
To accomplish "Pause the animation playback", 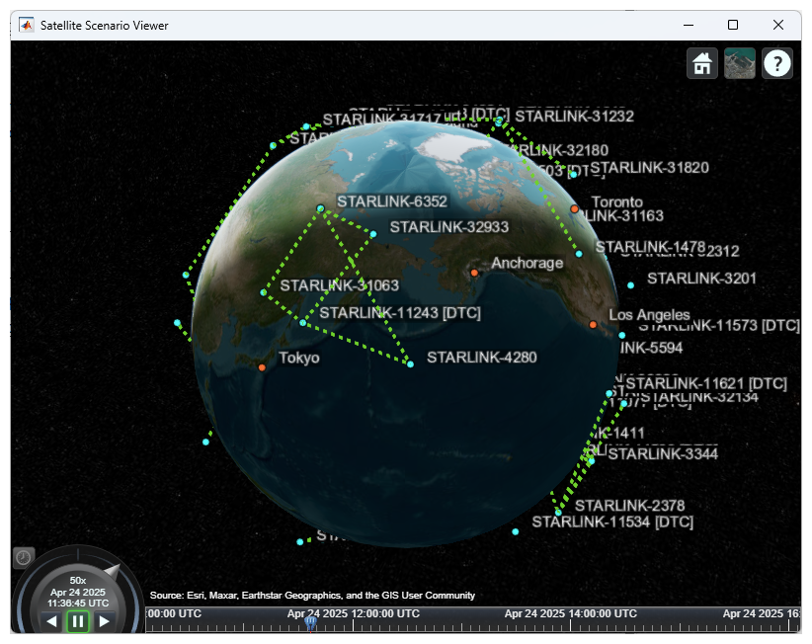I will pyautogui.click(x=78, y=620).
